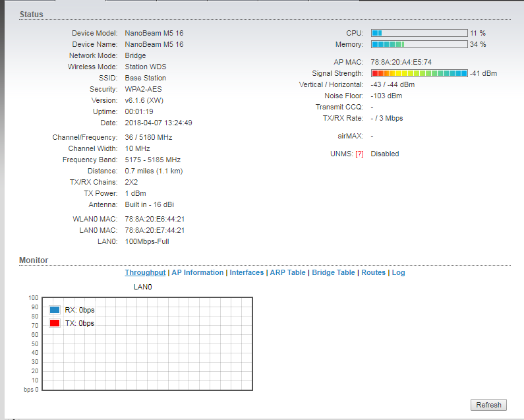Select the AP MAC value 78:8A:20:A4:E5:74
524x420 pixels.
pos(401,62)
